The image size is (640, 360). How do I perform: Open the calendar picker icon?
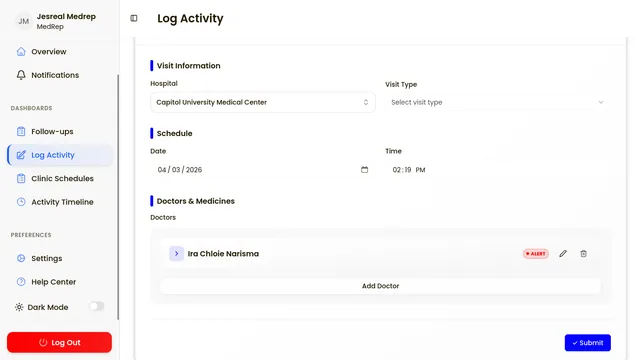[364, 170]
